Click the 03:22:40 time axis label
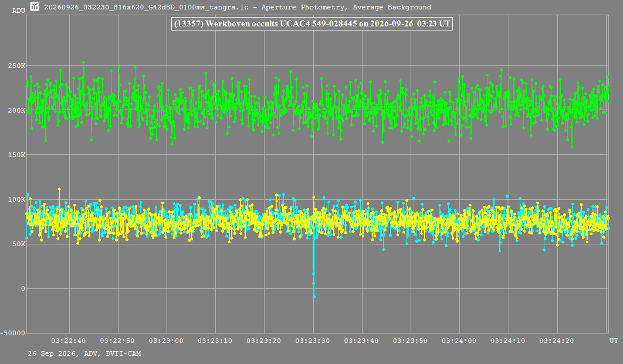This screenshot has width=623, height=364. (x=68, y=341)
